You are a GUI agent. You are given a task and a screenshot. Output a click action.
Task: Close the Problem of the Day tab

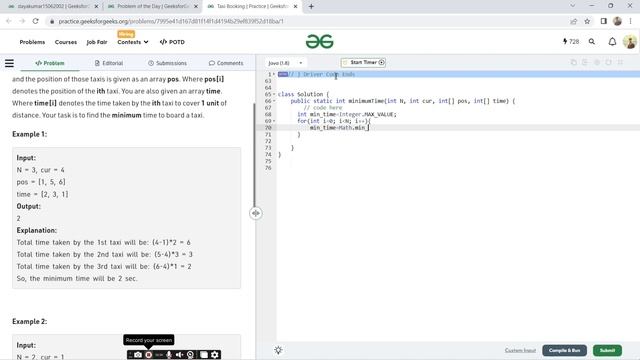point(196,7)
